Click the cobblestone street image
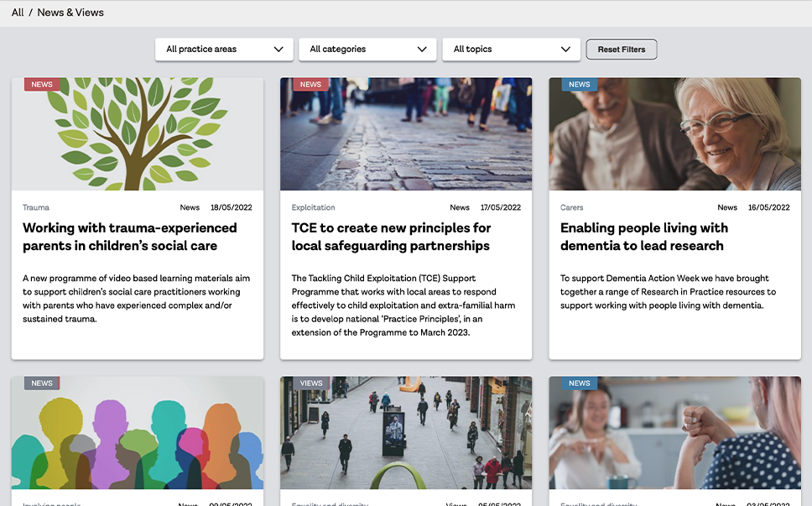 (406, 134)
